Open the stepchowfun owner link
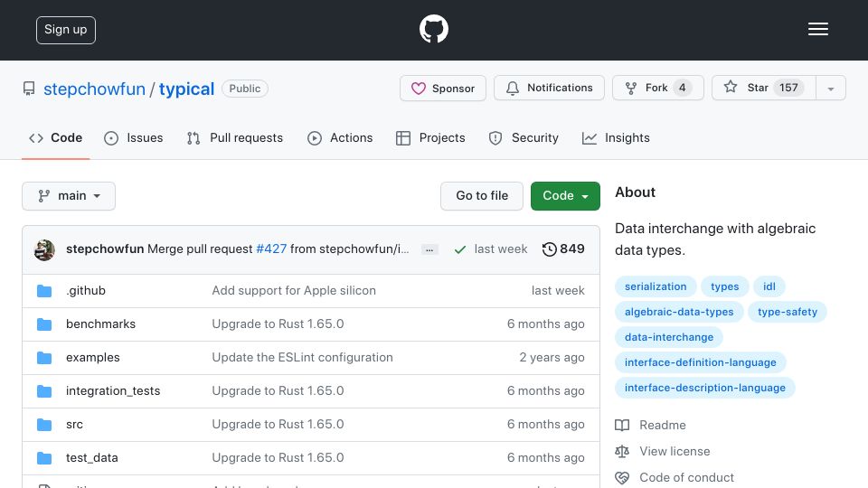The image size is (868, 488). [x=94, y=89]
